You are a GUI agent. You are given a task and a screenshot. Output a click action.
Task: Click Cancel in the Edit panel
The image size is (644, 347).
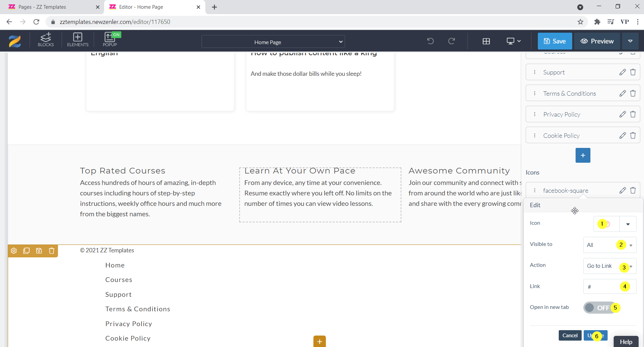(x=570, y=335)
